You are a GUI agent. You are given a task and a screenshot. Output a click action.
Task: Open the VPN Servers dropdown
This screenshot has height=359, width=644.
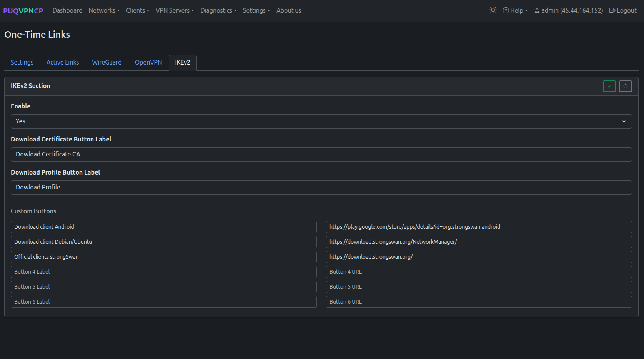(175, 10)
